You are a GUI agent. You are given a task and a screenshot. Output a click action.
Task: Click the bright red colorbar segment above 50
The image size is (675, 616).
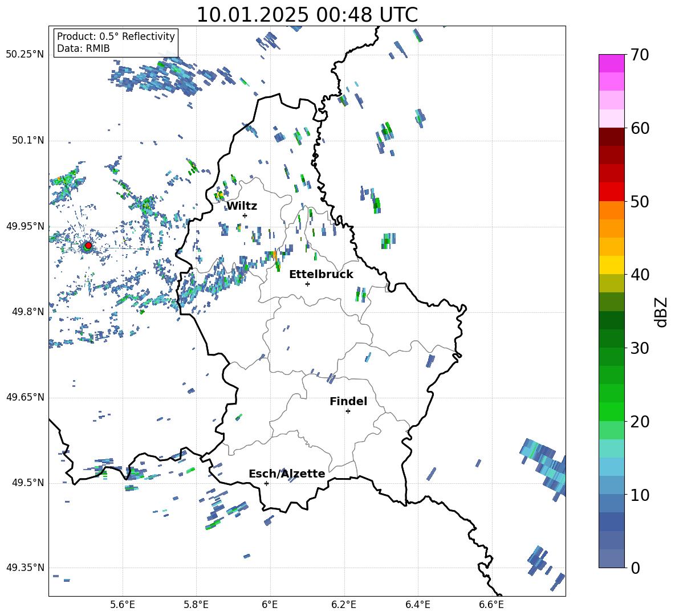click(x=611, y=191)
